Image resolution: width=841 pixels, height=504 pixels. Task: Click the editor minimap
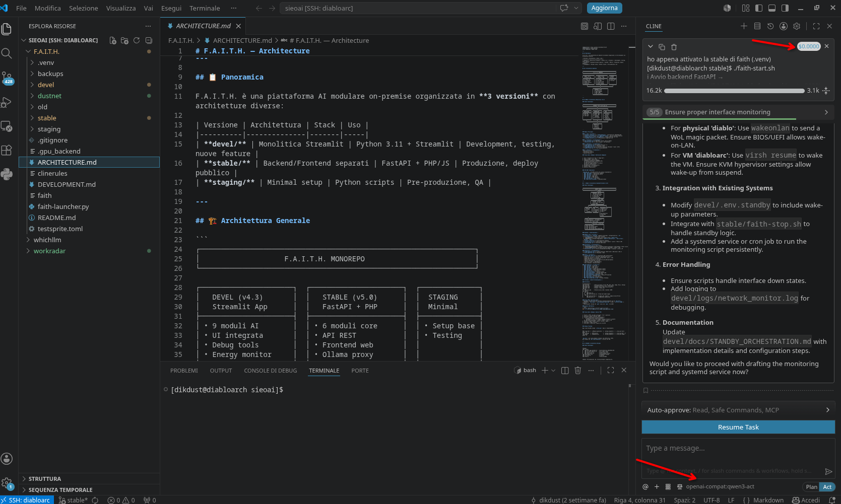(605, 203)
